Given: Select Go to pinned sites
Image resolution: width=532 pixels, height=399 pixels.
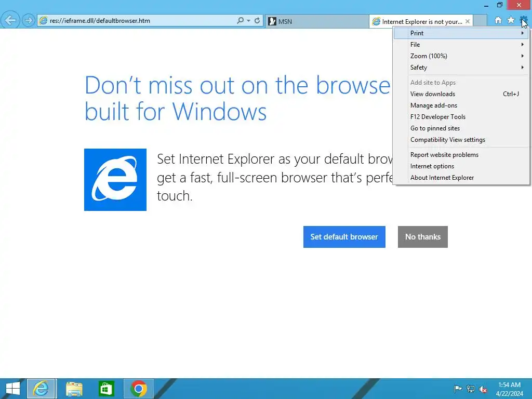Looking at the screenshot, I should tap(461, 128).
